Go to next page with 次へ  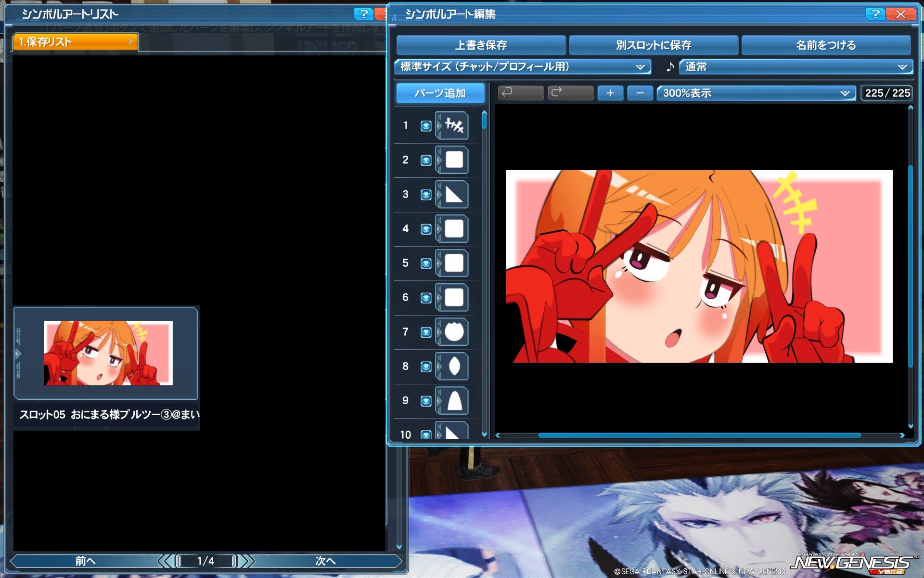326,561
